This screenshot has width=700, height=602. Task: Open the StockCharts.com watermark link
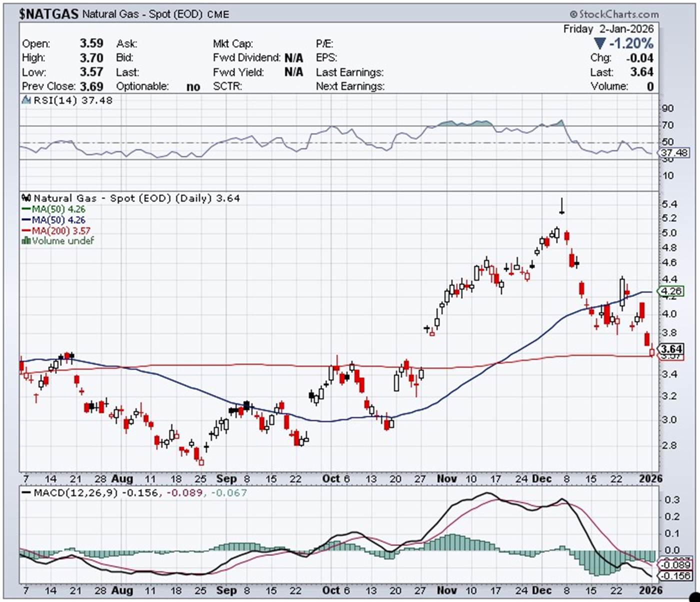618,14
